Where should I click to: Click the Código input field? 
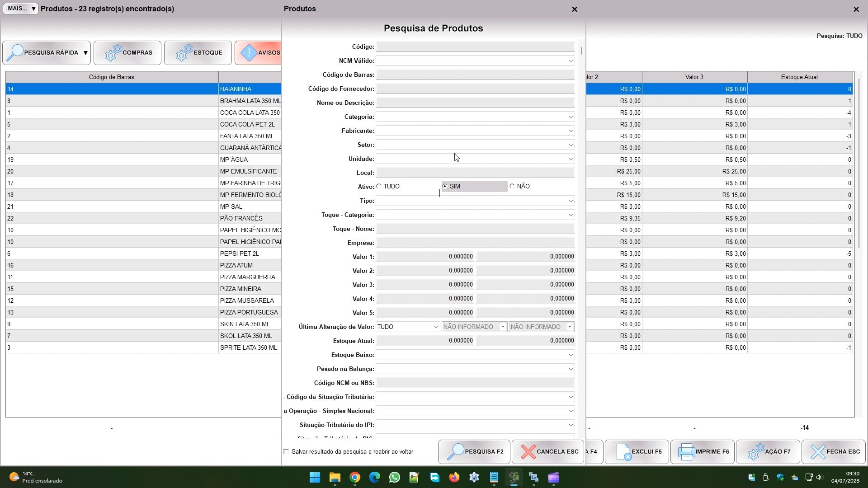(475, 47)
